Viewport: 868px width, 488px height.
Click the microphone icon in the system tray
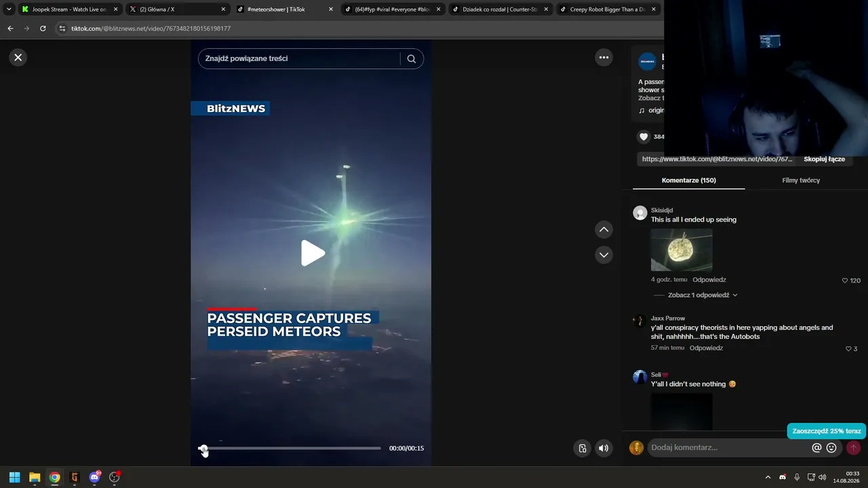(x=797, y=477)
